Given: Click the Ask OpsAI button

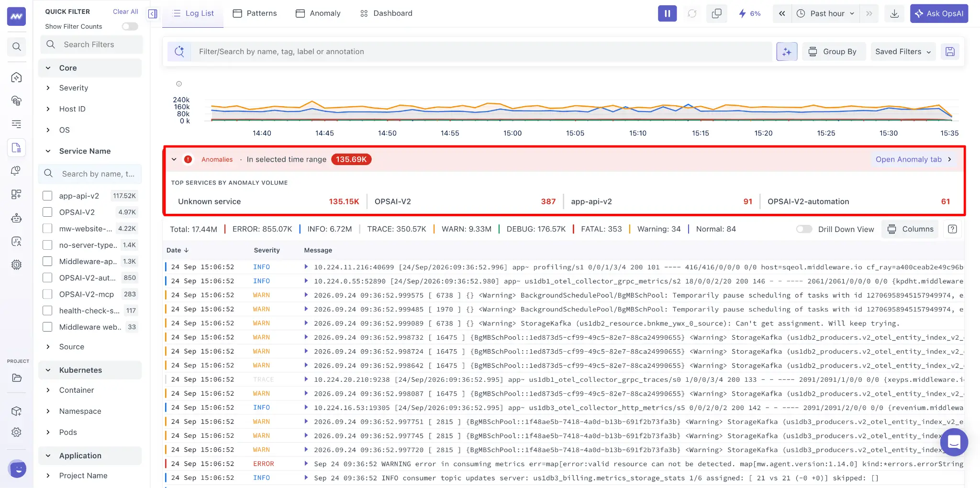Looking at the screenshot, I should pyautogui.click(x=939, y=13).
